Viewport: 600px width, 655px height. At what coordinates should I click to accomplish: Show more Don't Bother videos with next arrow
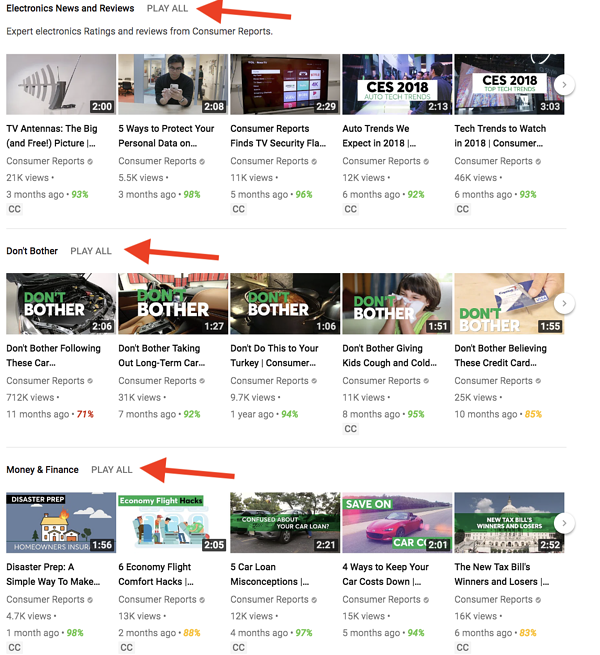(x=564, y=304)
